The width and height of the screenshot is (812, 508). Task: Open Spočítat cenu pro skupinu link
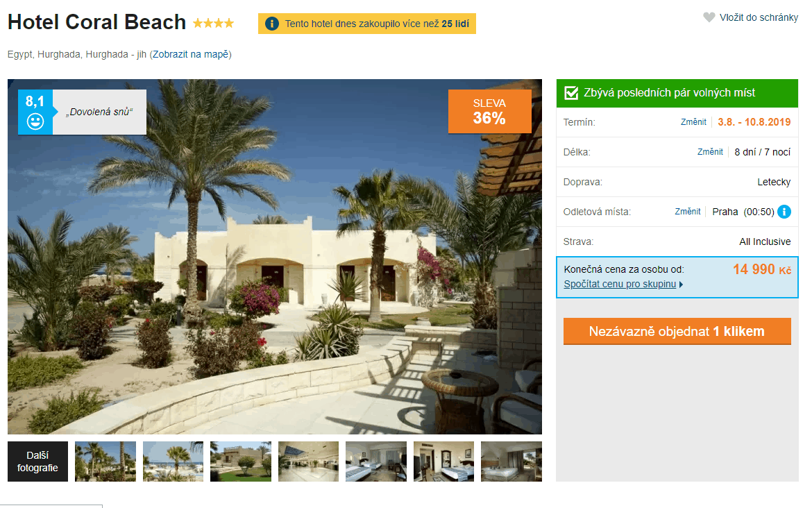pos(620,285)
